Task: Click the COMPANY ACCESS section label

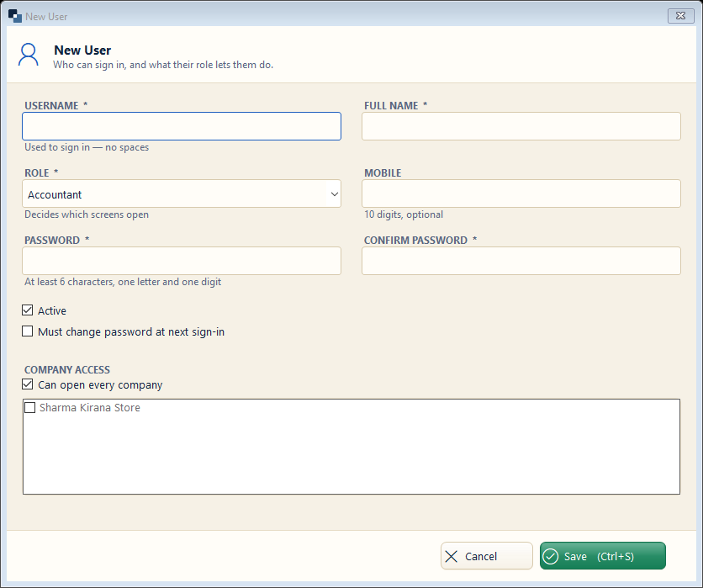Action: point(67,369)
